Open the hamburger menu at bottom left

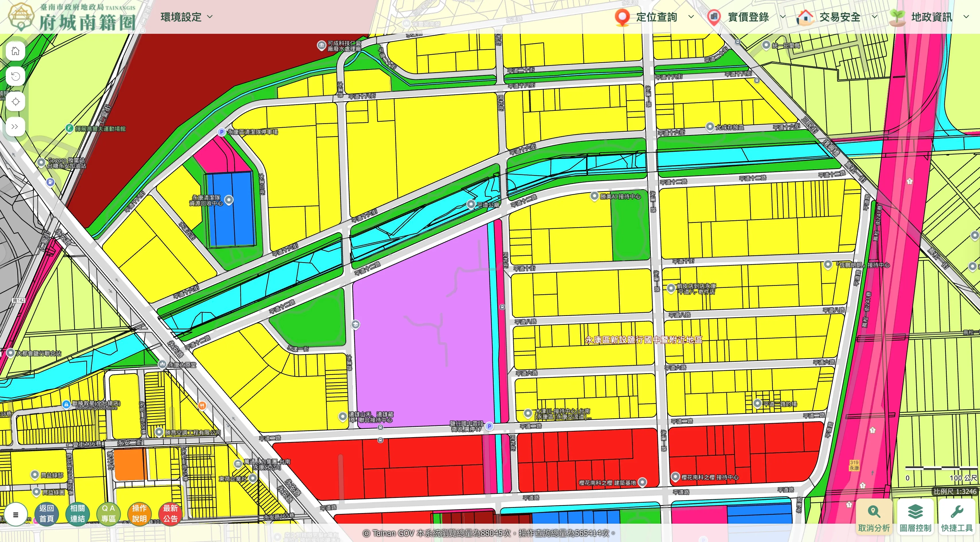tap(15, 514)
